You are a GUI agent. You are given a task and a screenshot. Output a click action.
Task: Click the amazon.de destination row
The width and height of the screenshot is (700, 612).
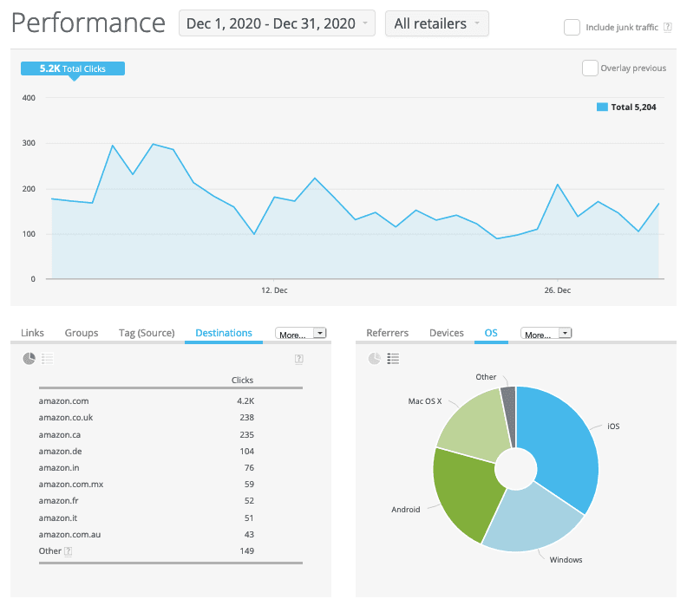(171, 451)
